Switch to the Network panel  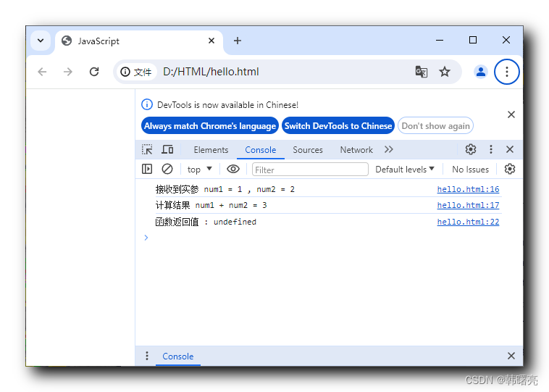tap(356, 150)
